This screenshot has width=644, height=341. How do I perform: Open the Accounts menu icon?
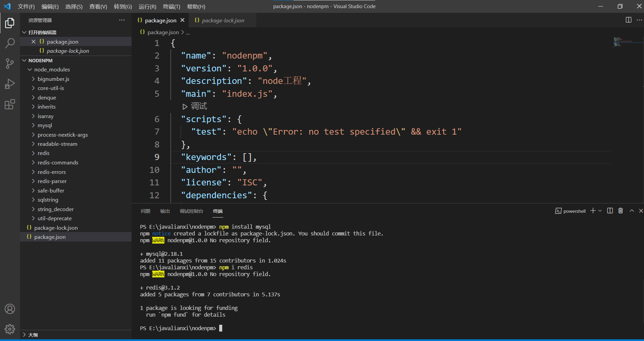(10, 309)
